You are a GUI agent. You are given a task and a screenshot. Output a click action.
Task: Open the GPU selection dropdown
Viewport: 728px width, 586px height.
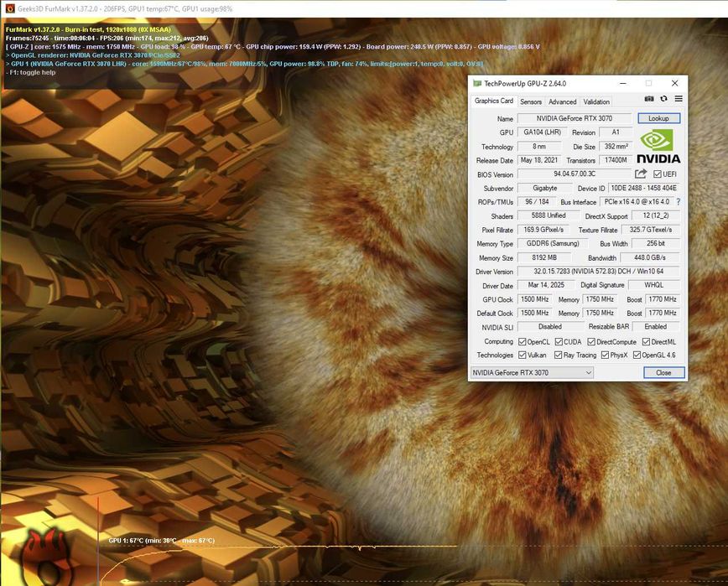coord(532,372)
